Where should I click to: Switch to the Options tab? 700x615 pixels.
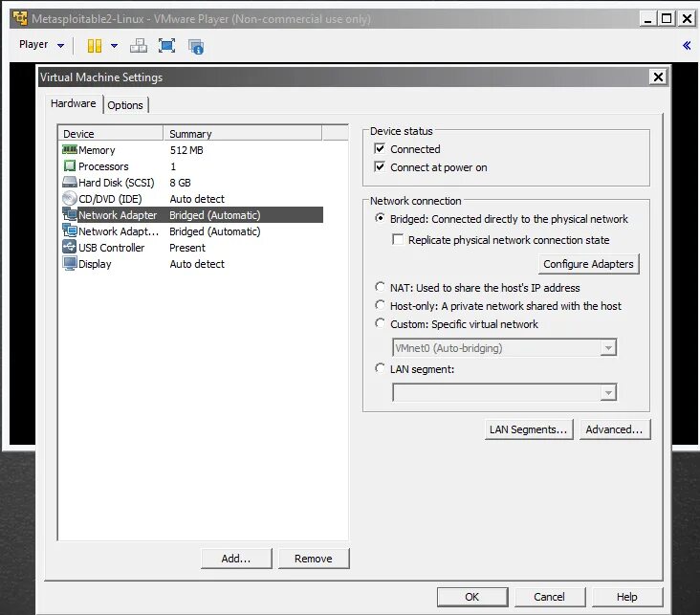click(x=125, y=105)
